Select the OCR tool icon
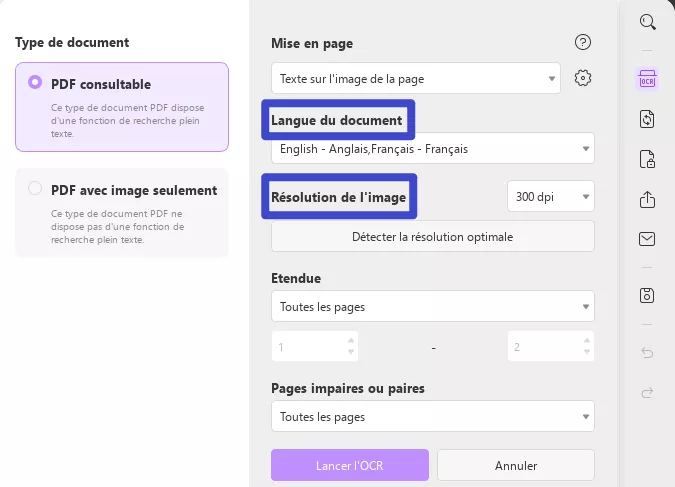The width and height of the screenshot is (675, 487). click(x=647, y=80)
